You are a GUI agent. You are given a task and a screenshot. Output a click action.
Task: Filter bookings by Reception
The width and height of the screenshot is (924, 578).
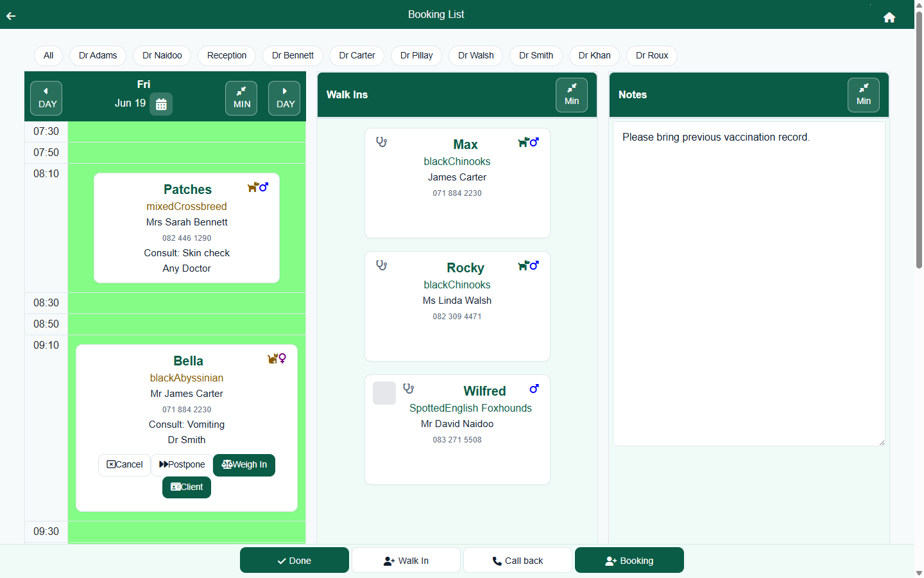click(x=227, y=56)
